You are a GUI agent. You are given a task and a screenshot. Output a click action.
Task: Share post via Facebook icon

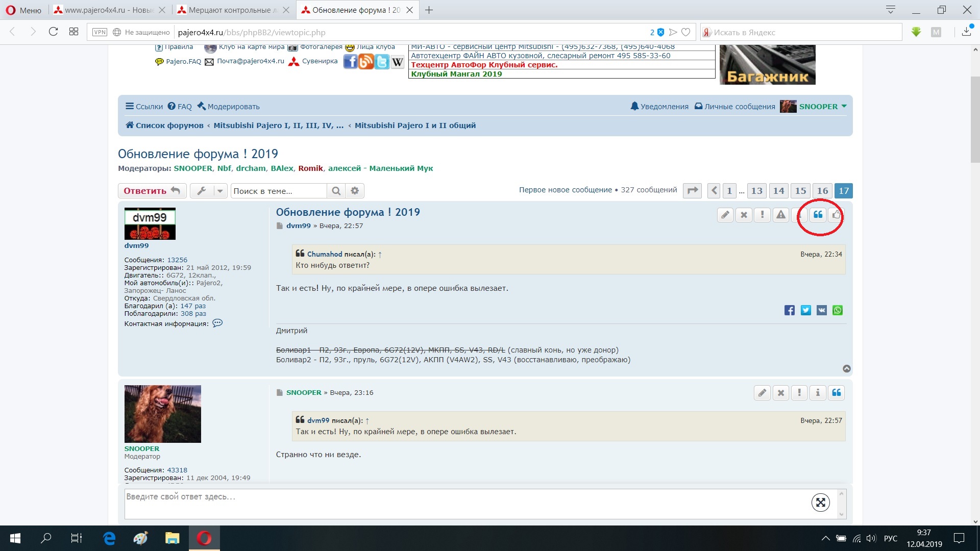click(789, 310)
